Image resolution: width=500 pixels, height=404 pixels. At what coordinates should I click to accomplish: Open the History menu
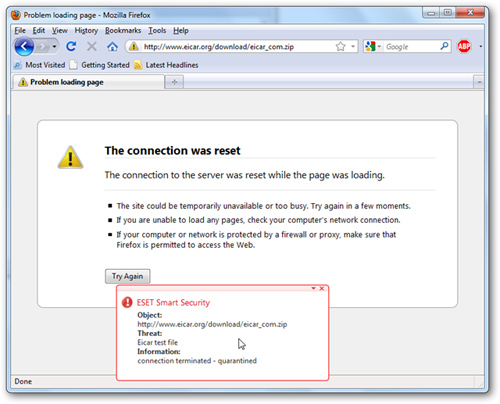coord(86,30)
